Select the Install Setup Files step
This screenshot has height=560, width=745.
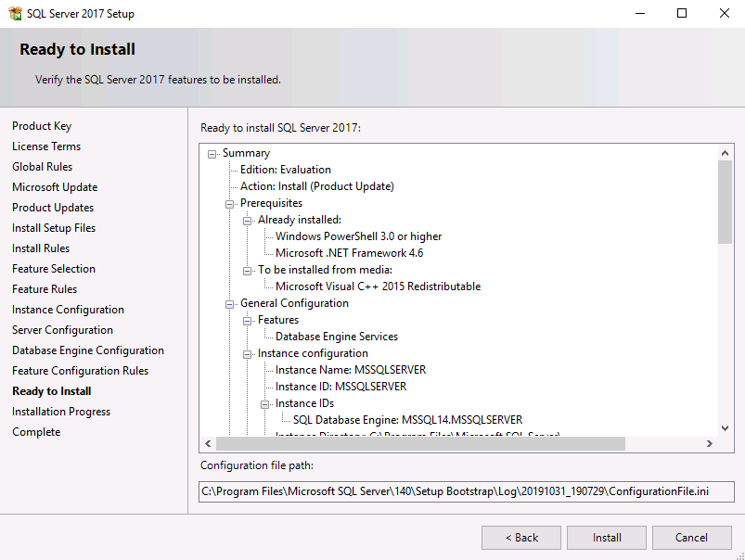click(54, 228)
